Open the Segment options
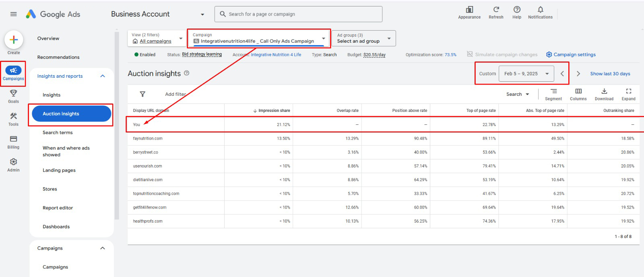The height and width of the screenshot is (277, 644). point(553,94)
